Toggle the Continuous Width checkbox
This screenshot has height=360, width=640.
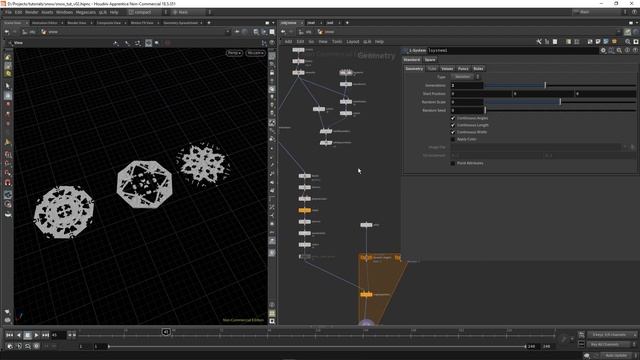click(453, 132)
